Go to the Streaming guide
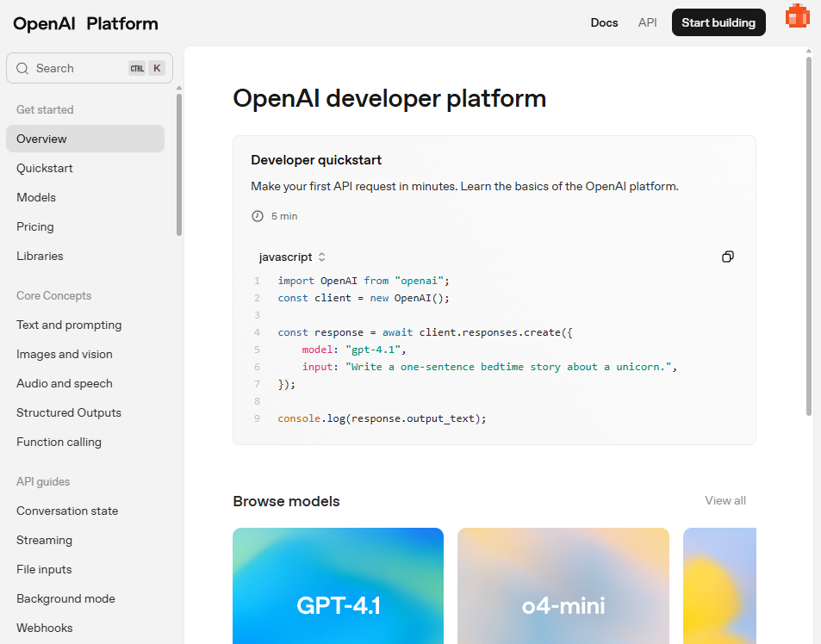The height and width of the screenshot is (644, 821). click(45, 540)
